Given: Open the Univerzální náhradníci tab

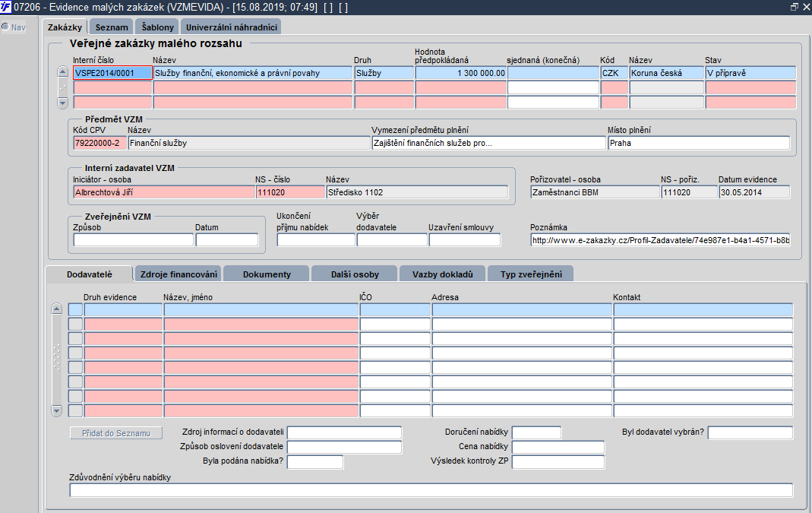Looking at the screenshot, I should tap(231, 27).
